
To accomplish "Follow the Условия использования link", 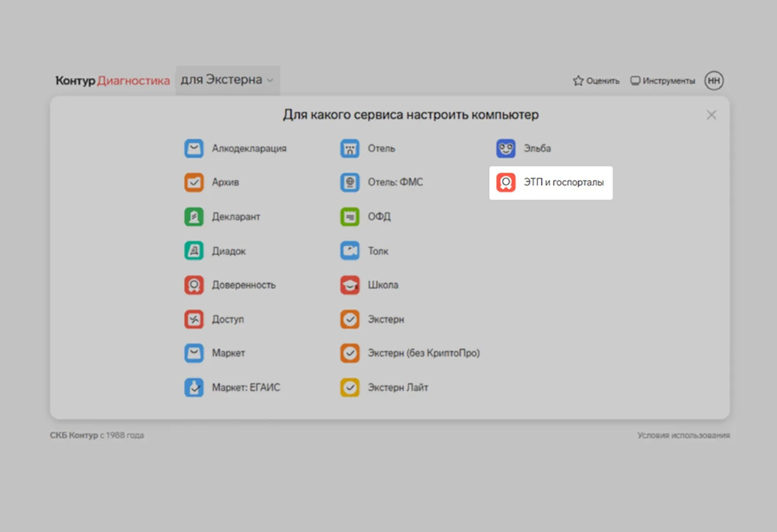I will pyautogui.click(x=683, y=435).
